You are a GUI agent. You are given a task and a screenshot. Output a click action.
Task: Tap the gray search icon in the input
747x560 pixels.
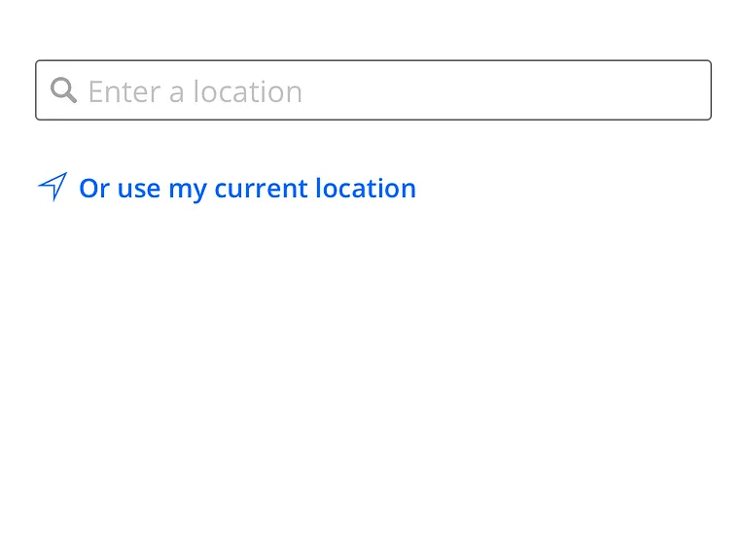click(63, 90)
